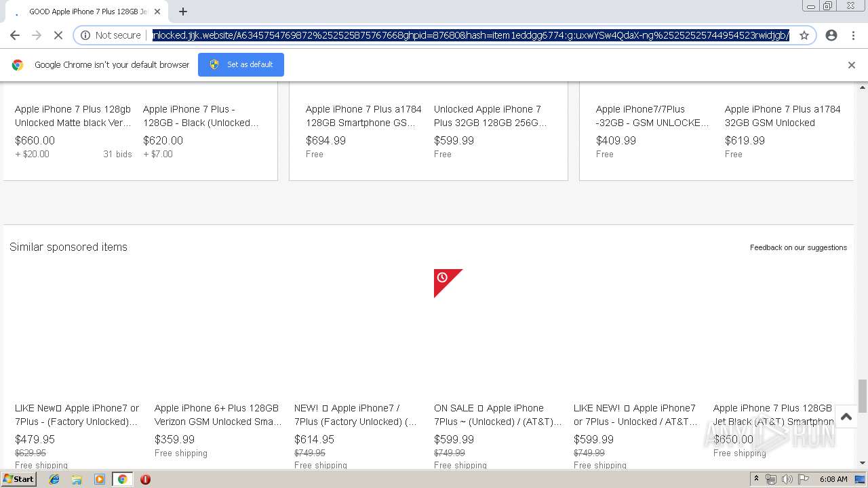Click the 31 bids text
This screenshot has height=488, width=868.
click(x=117, y=155)
